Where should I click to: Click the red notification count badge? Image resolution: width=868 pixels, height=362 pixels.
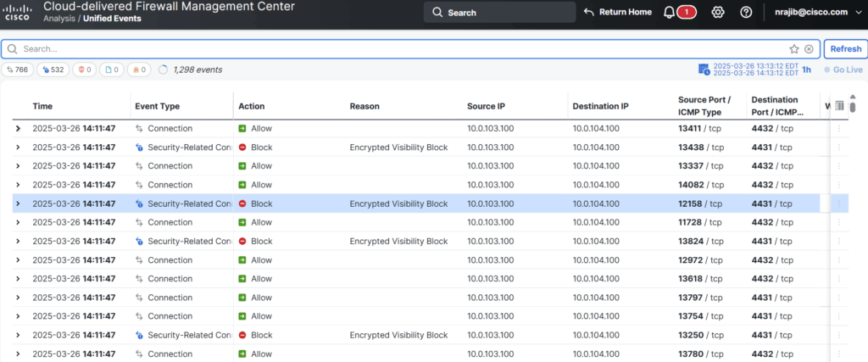coord(687,12)
